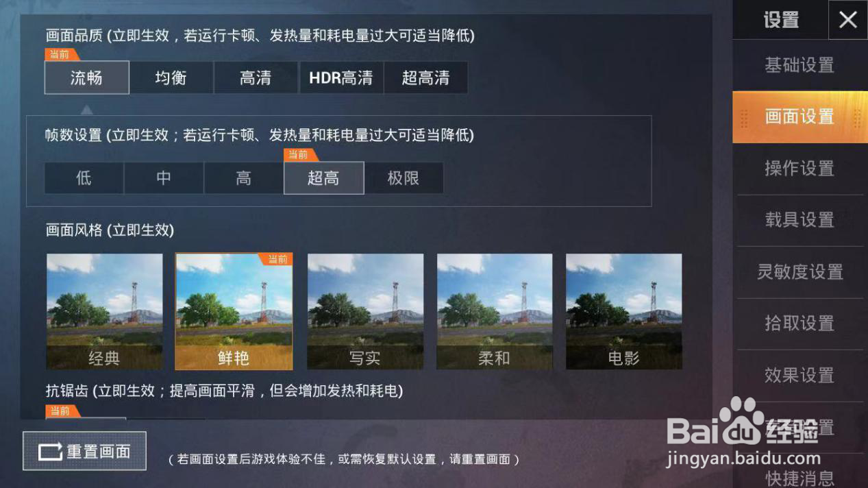Set frame rate to 高

pos(244,178)
